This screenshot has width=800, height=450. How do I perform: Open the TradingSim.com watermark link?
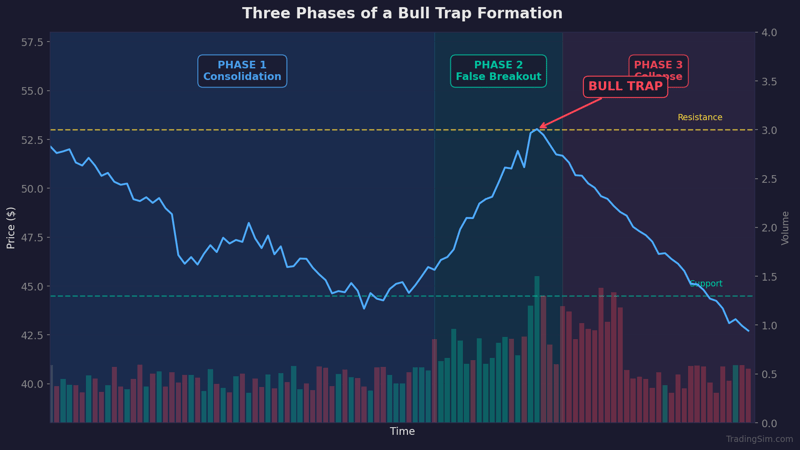click(759, 439)
